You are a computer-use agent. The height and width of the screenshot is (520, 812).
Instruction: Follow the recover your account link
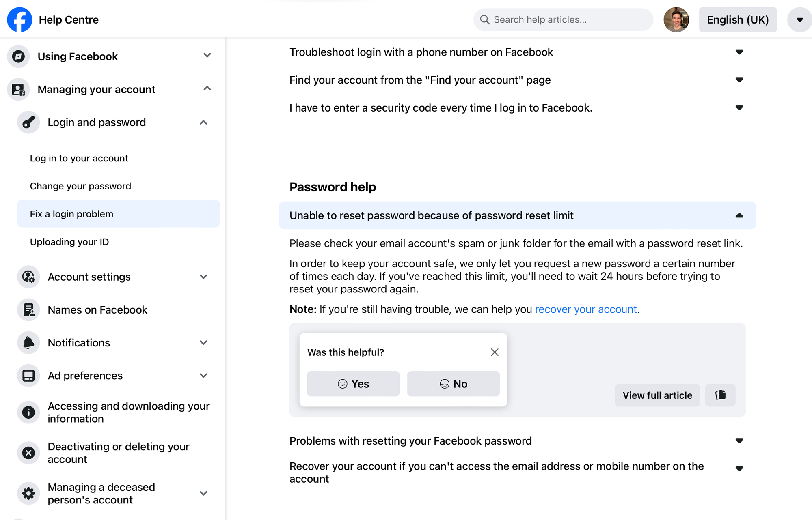[585, 309]
